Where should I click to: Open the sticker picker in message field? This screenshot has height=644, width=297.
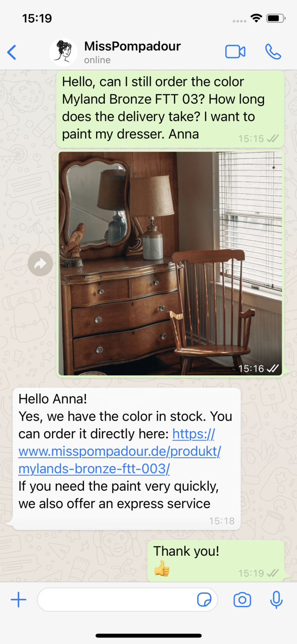click(x=204, y=600)
